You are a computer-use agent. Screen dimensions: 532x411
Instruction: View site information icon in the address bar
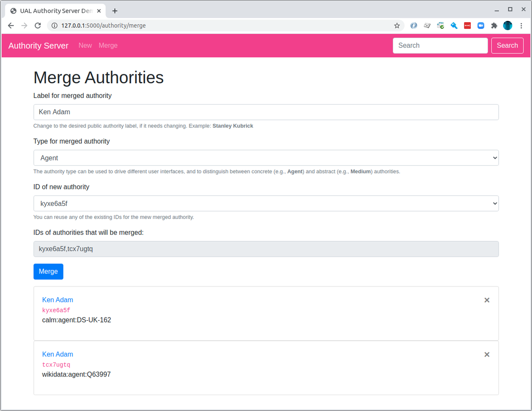54,25
